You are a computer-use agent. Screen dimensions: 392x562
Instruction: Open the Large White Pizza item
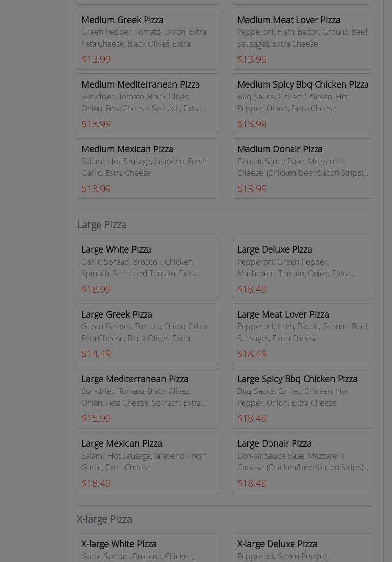pyautogui.click(x=147, y=269)
